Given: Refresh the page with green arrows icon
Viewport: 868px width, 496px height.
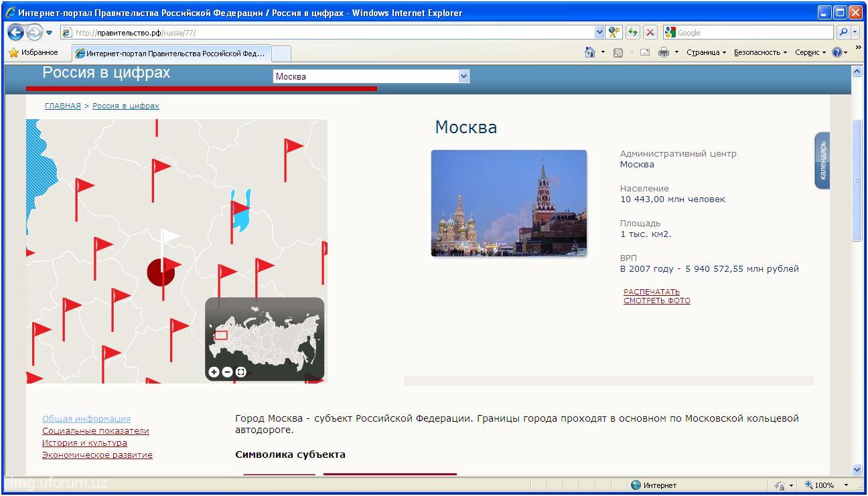Looking at the screenshot, I should point(632,32).
